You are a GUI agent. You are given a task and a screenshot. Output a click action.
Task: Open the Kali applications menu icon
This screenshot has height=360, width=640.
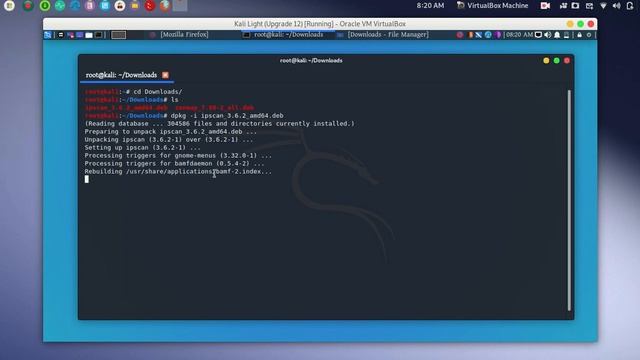pyautogui.click(x=48, y=35)
